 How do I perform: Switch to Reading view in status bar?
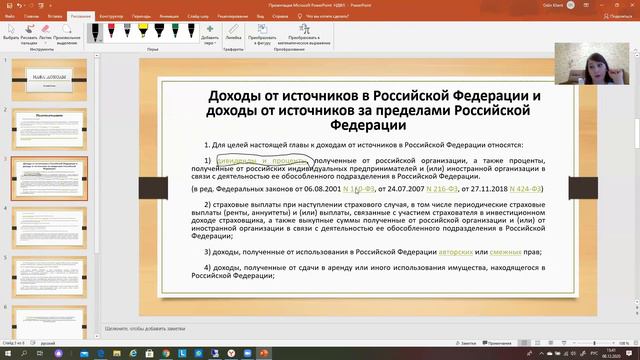coord(551,343)
